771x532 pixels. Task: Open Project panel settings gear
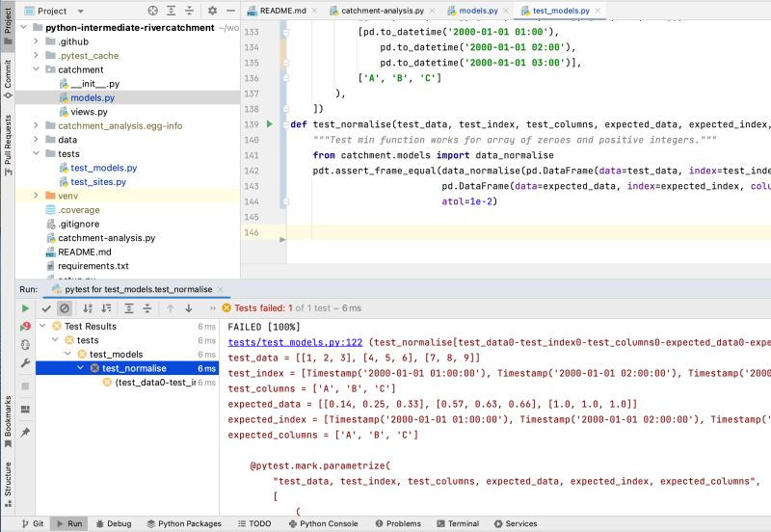click(212, 11)
